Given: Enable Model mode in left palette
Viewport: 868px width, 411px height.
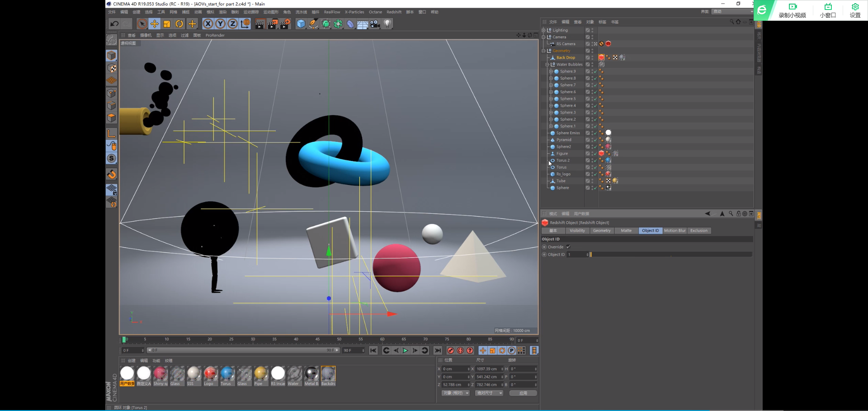Looking at the screenshot, I should pyautogui.click(x=112, y=56).
